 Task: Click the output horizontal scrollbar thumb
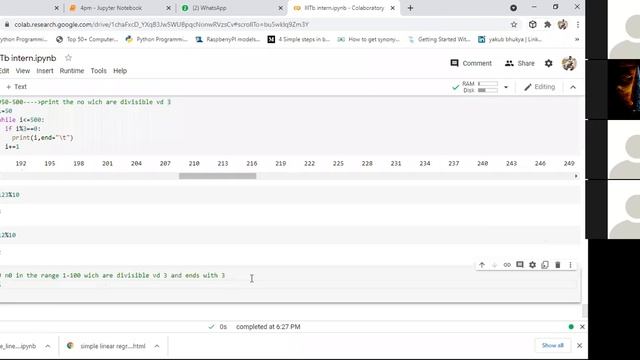[218, 176]
